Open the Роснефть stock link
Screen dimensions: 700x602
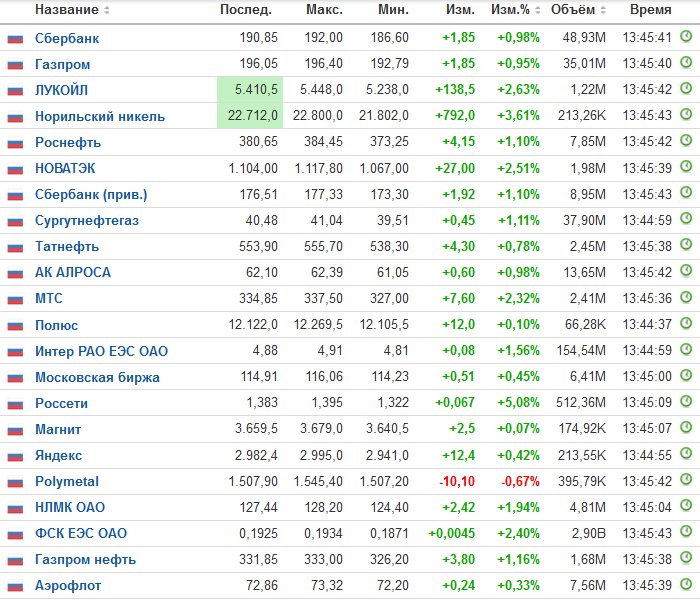pyautogui.click(x=68, y=142)
